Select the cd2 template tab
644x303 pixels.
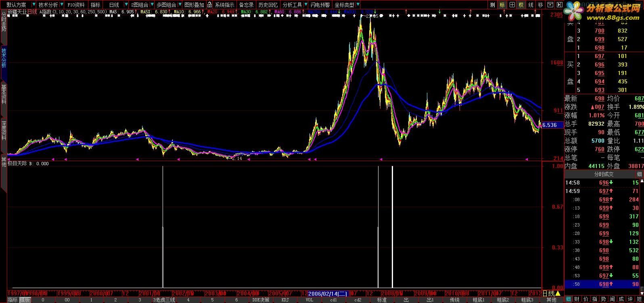(x=358, y=300)
